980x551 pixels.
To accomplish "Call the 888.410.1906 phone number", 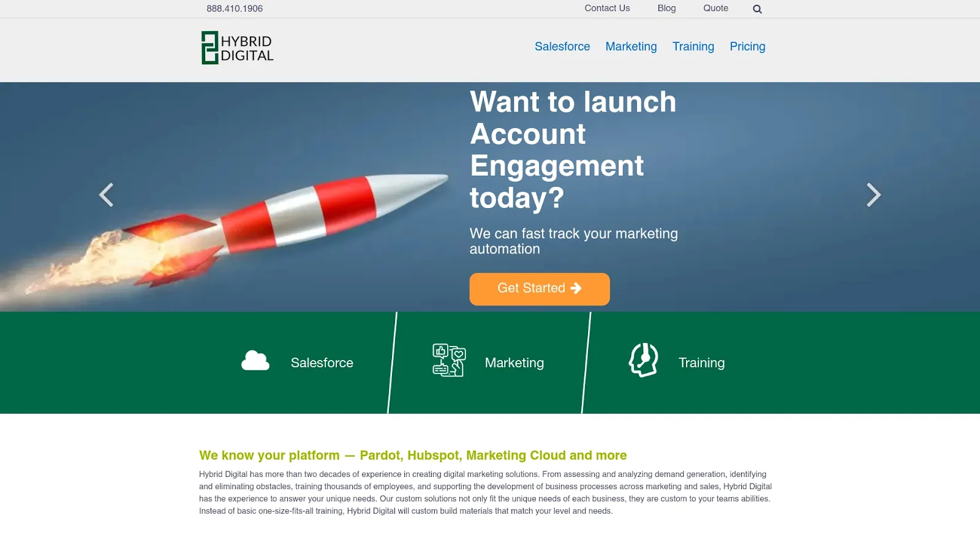I will pyautogui.click(x=235, y=8).
